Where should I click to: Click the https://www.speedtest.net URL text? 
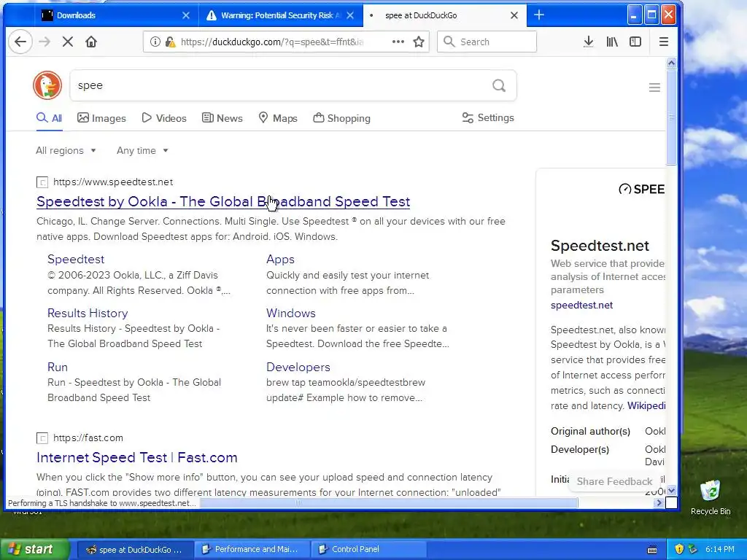tap(113, 182)
